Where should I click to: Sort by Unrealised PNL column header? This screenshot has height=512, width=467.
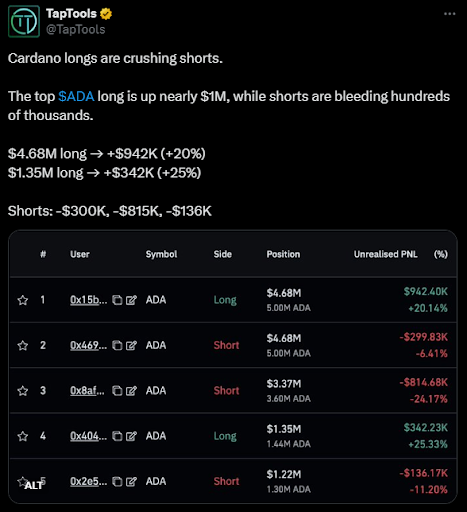[385, 254]
